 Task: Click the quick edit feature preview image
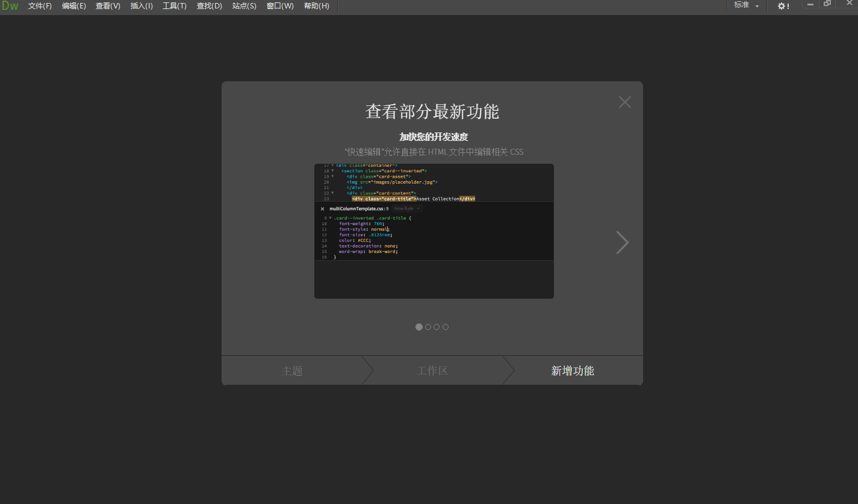434,231
